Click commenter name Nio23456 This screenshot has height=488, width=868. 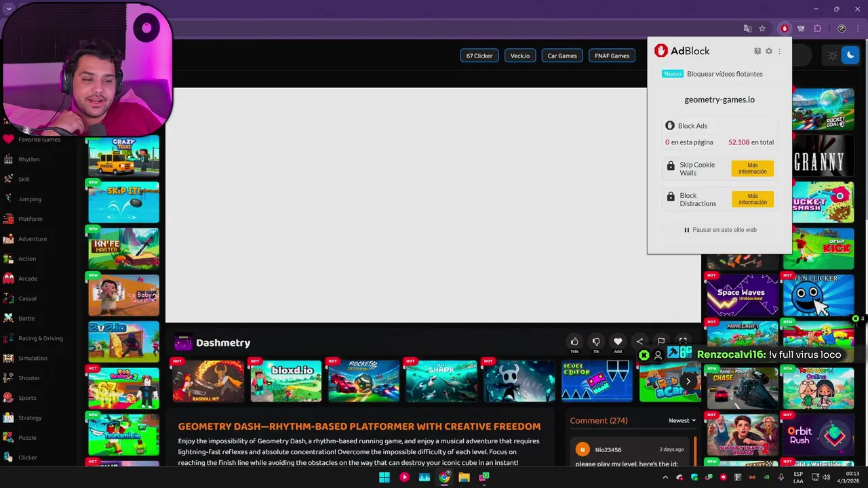pyautogui.click(x=608, y=449)
